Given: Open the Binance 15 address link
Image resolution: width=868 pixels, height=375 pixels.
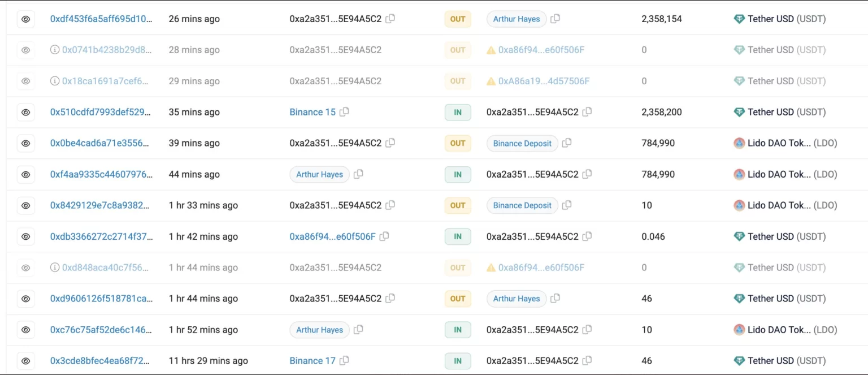Looking at the screenshot, I should [x=313, y=112].
